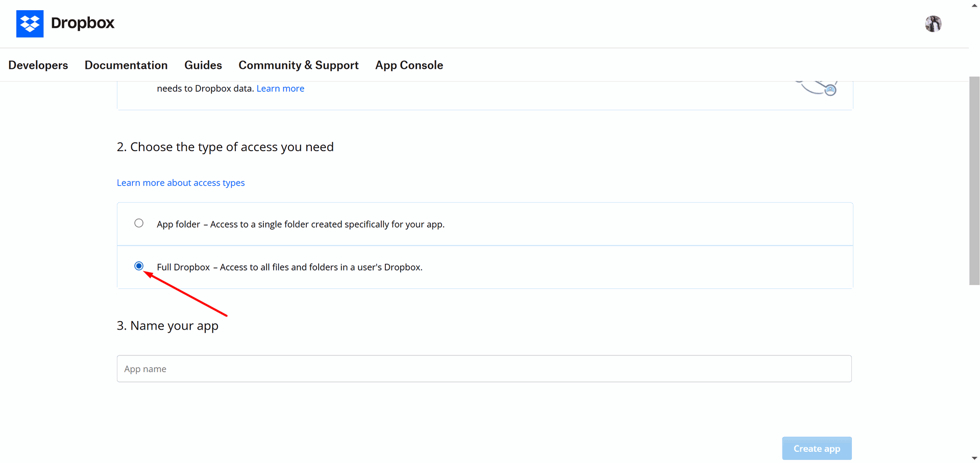Viewport: 980px width, 463px height.
Task: Focus the App name input field
Action: click(x=484, y=369)
